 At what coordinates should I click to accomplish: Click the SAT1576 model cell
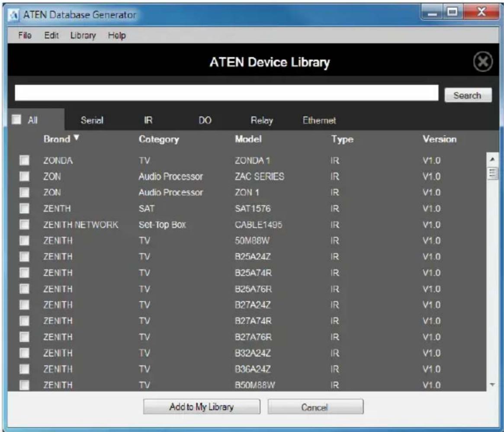(x=253, y=209)
